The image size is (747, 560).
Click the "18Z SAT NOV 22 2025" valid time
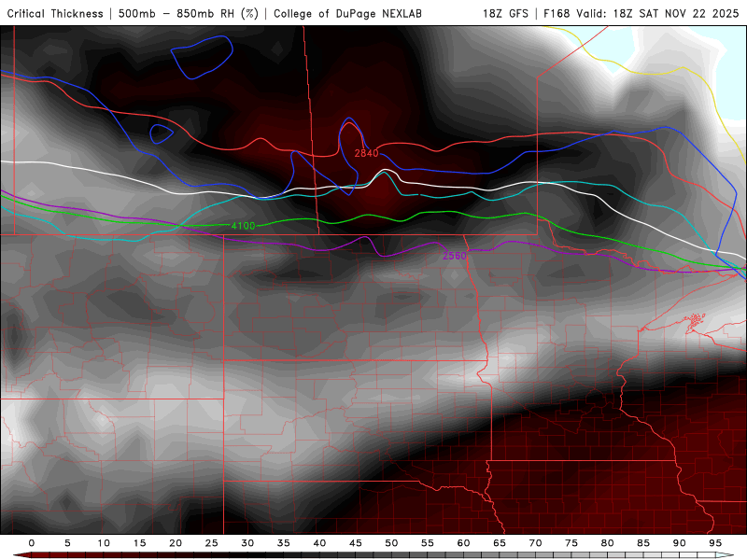coord(675,14)
